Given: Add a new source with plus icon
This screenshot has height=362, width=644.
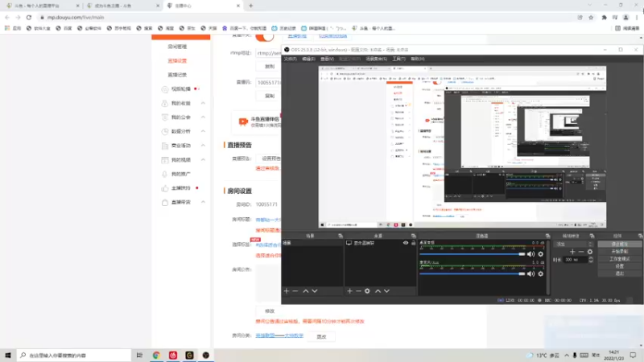Looking at the screenshot, I should coord(349,291).
